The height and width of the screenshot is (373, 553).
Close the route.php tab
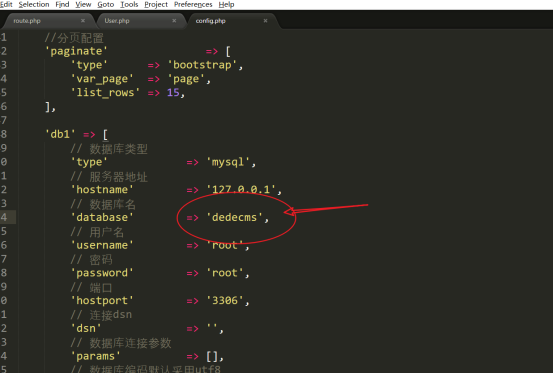83,21
